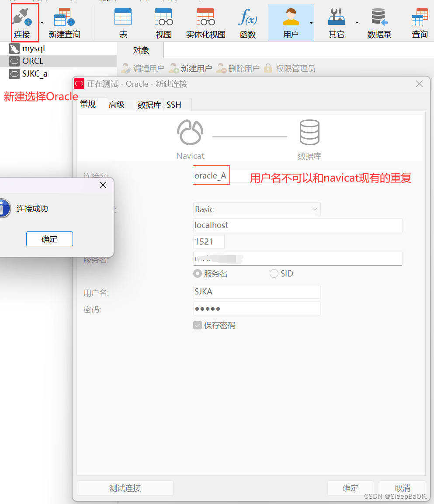Click the Test Connection (测试连接) button

point(125,488)
